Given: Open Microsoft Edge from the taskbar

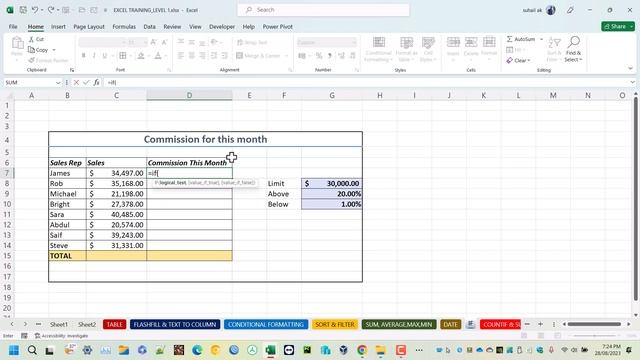Looking at the screenshot, I should (x=197, y=350).
